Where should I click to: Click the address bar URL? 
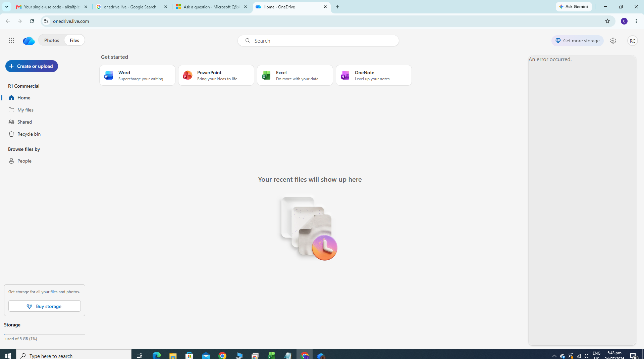[71, 21]
